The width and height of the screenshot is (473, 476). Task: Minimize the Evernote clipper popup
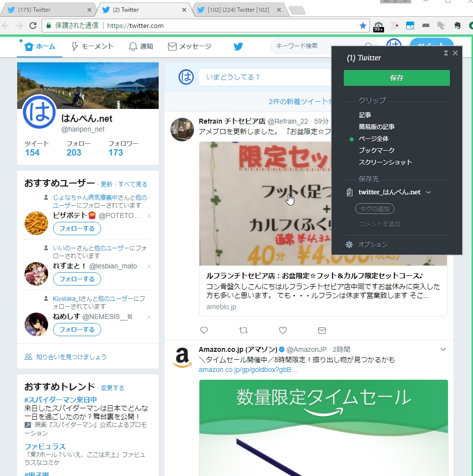[x=446, y=53]
